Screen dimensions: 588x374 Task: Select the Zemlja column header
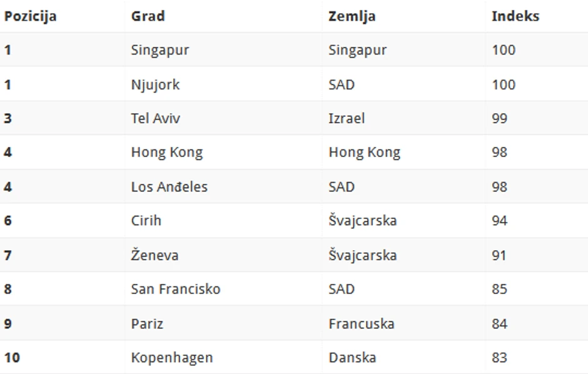click(x=352, y=16)
